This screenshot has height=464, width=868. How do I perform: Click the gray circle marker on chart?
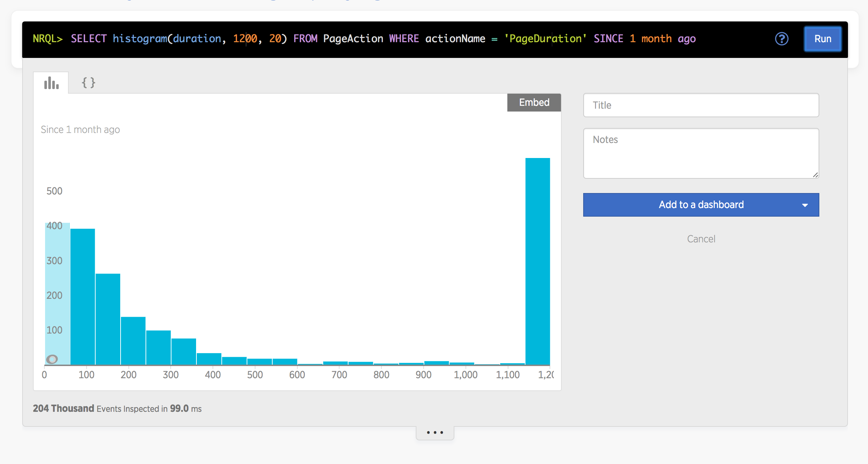52,359
